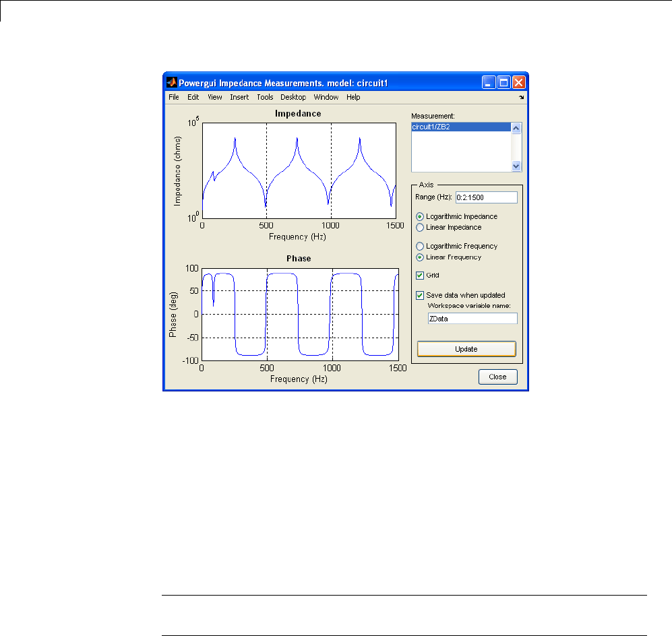This screenshot has width=672, height=636.
Task: Click the Close button
Action: (x=497, y=377)
